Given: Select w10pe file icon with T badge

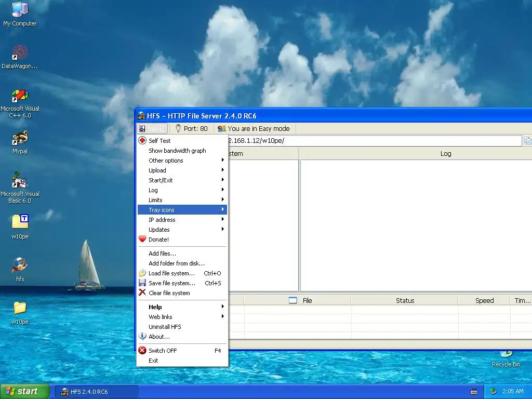Looking at the screenshot, I should pos(20,227).
